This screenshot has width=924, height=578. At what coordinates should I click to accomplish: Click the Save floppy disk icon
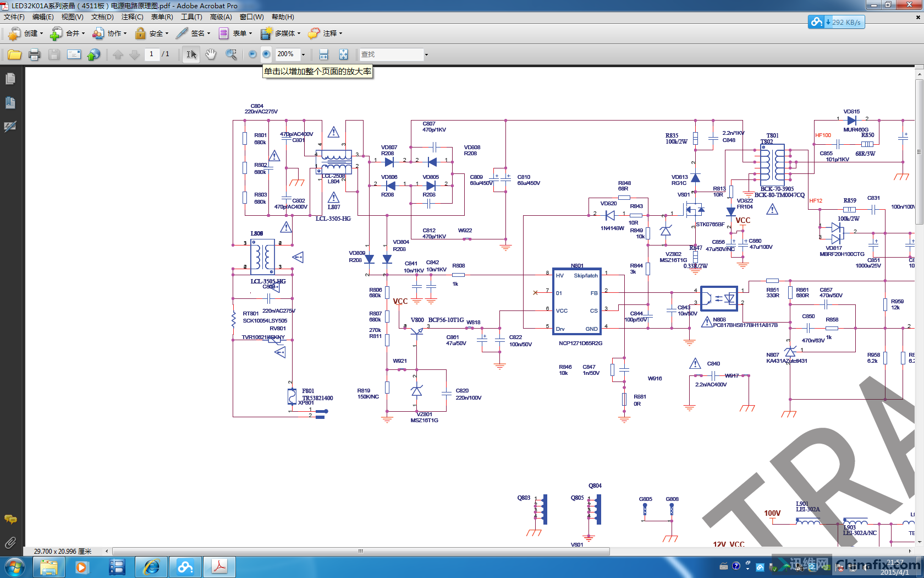pyautogui.click(x=54, y=54)
